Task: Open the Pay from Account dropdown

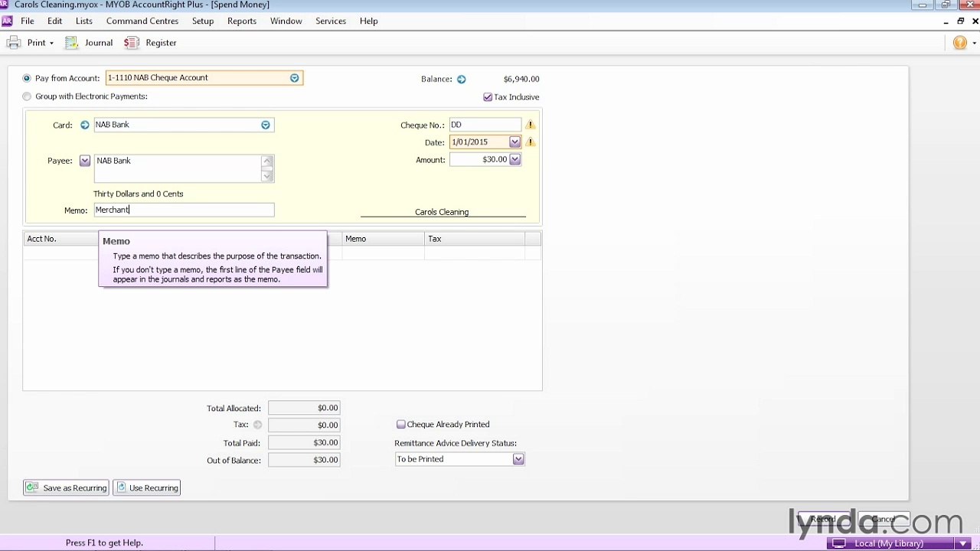Action: [x=294, y=78]
